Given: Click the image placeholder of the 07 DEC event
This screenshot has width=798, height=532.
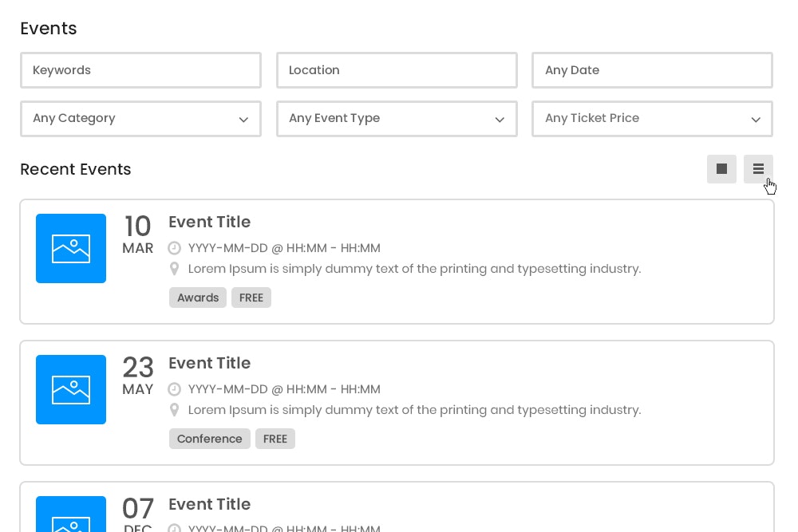Looking at the screenshot, I should (71, 518).
